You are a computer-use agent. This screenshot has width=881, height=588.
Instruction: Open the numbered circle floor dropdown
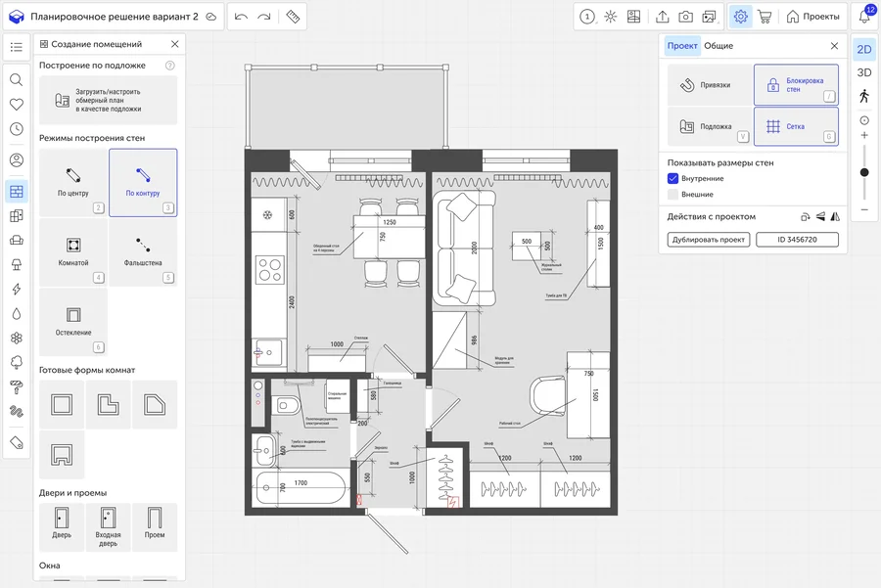(586, 17)
